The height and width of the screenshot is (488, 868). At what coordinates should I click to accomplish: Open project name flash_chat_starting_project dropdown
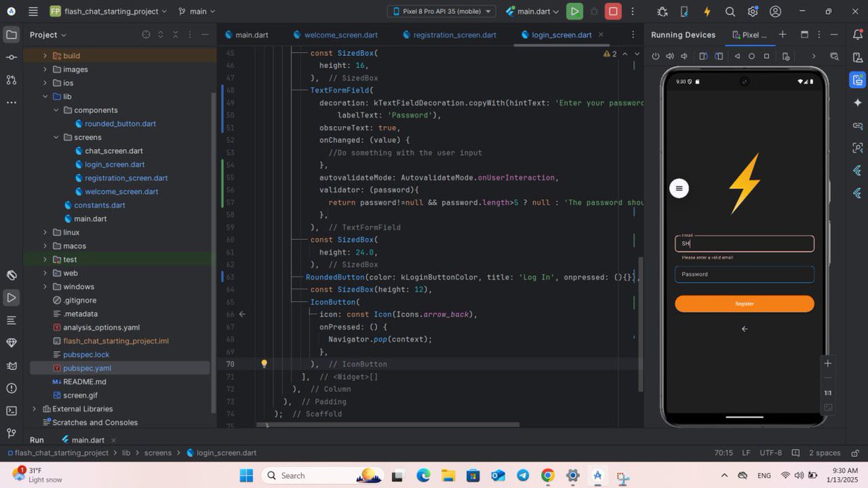tap(109, 12)
